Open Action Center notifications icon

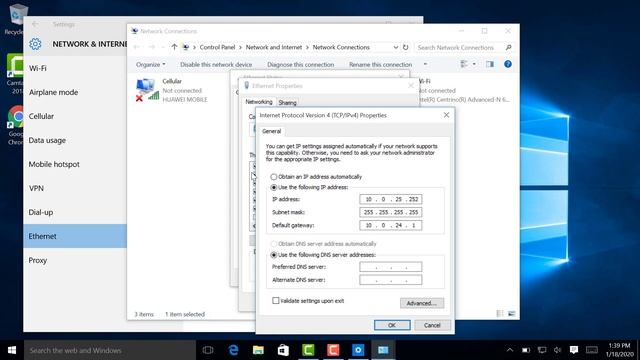point(574,350)
